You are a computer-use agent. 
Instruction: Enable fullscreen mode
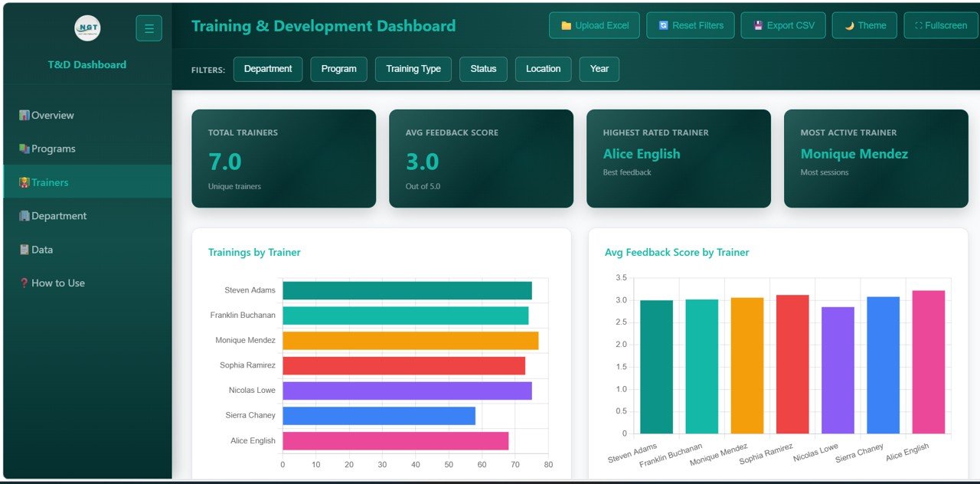tap(940, 25)
